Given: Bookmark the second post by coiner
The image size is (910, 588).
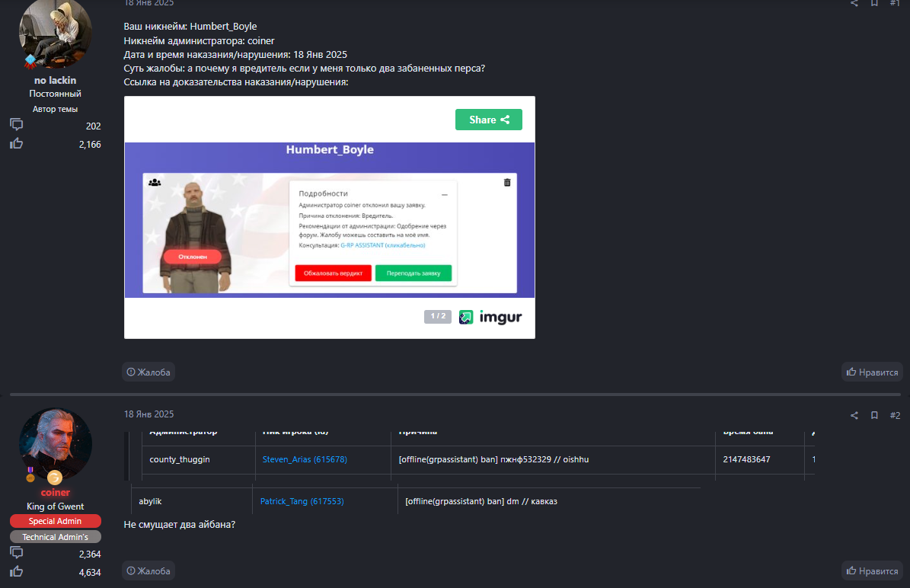Looking at the screenshot, I should [874, 415].
